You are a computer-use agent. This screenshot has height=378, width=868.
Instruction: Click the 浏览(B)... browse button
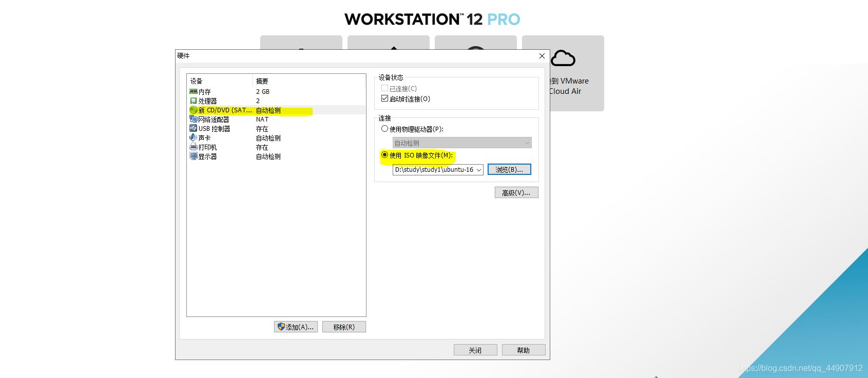coord(509,169)
